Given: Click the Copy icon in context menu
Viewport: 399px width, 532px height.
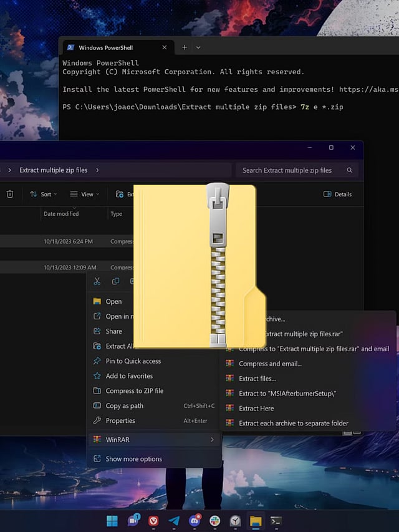Looking at the screenshot, I should [x=115, y=281].
